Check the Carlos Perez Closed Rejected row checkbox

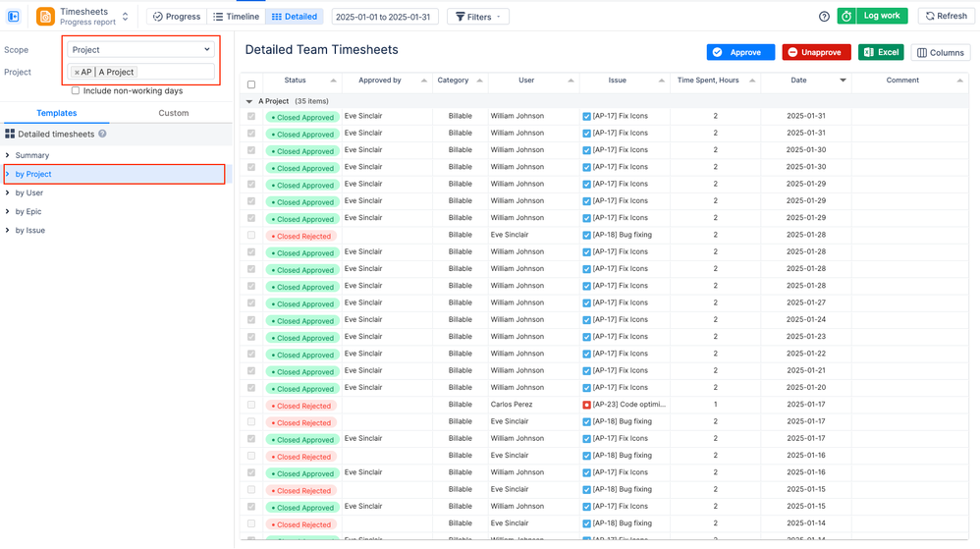pos(251,406)
